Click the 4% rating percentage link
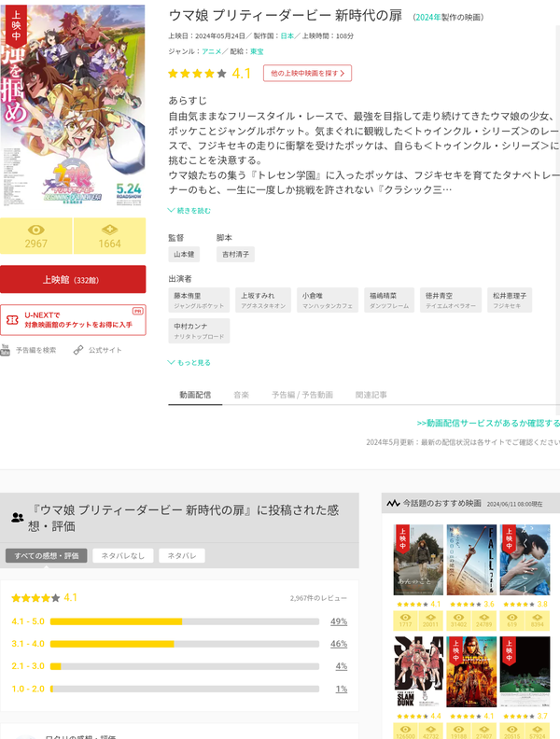This screenshot has height=739, width=560. click(342, 666)
